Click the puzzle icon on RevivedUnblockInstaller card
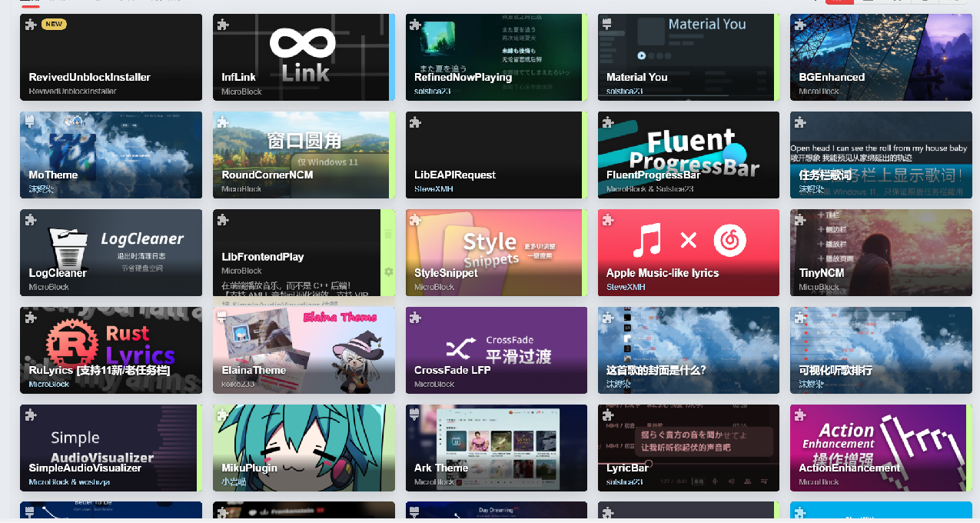 coord(31,25)
